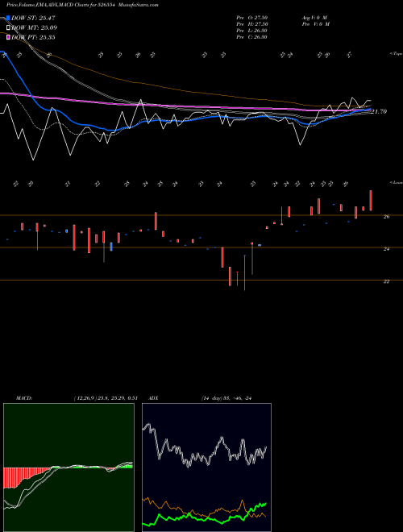Click the 26 price axis label
Viewport: 403px width, 532px height.
tap(386, 217)
